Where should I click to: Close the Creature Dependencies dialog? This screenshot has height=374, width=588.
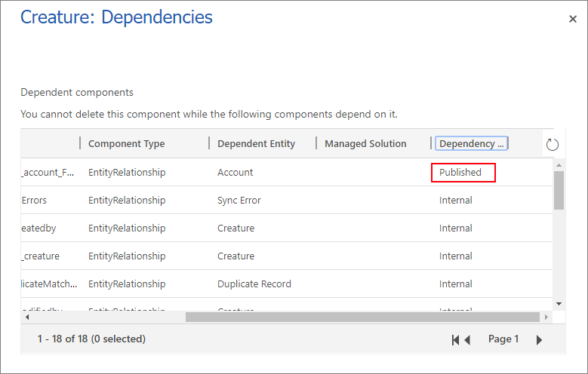point(572,20)
